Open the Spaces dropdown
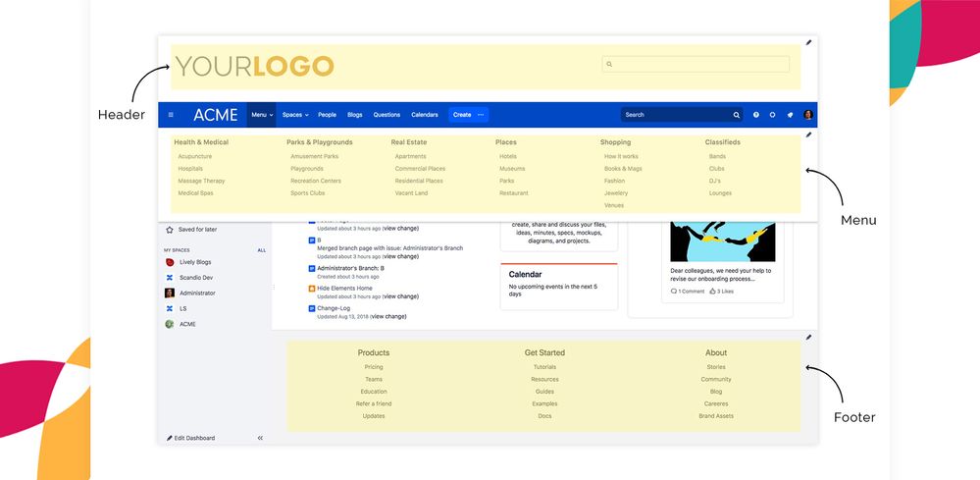The width and height of the screenshot is (980, 480). tap(295, 115)
